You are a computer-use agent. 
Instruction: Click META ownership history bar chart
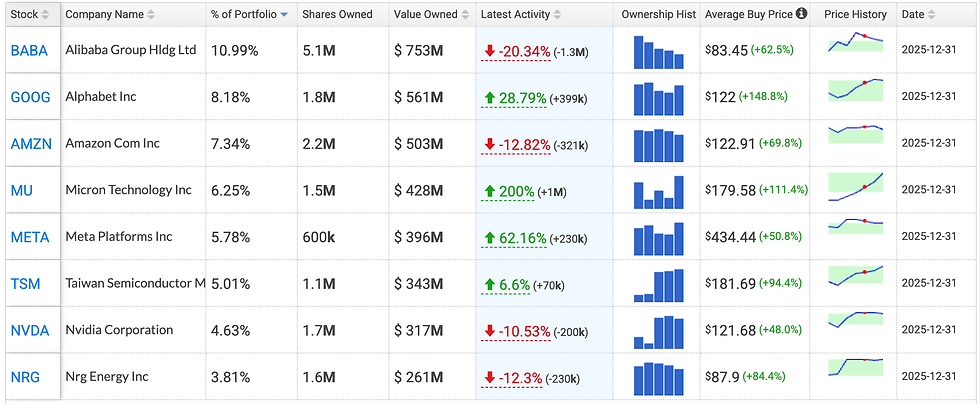point(659,239)
